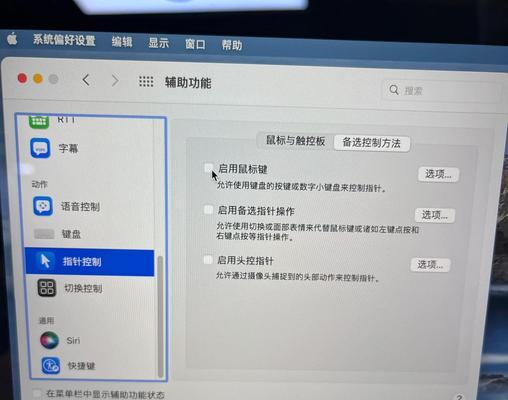Enable the 启用备选指针操作 checkbox
Screen dimensions: 508x400
[x=208, y=209]
